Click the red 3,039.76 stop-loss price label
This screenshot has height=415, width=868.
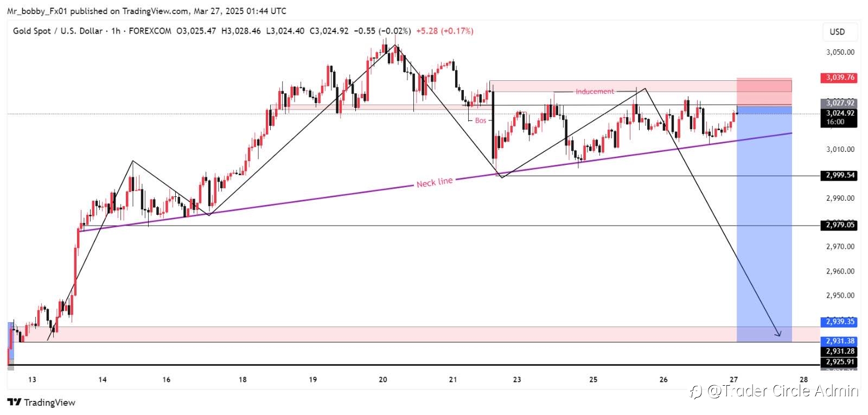(x=840, y=78)
